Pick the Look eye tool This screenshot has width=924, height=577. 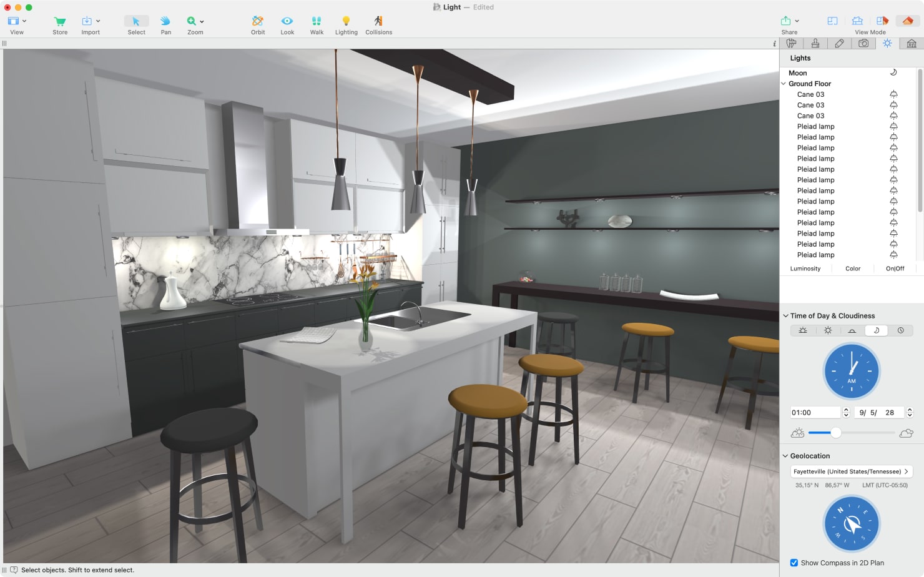pyautogui.click(x=287, y=21)
